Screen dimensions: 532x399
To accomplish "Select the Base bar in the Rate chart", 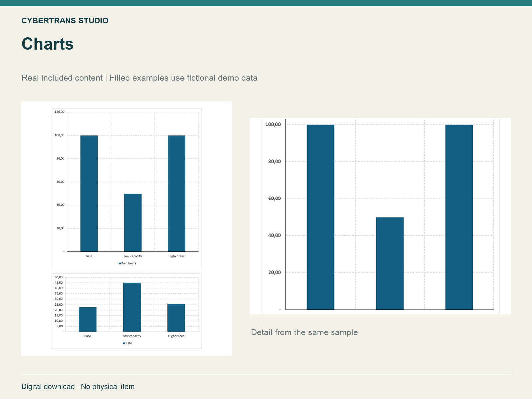I will (x=88, y=319).
